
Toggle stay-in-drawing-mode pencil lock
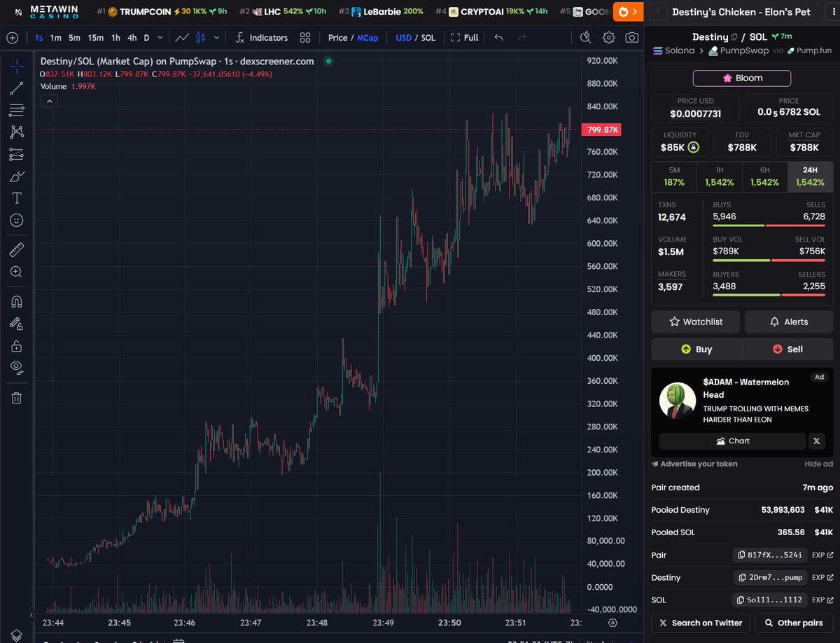17,324
